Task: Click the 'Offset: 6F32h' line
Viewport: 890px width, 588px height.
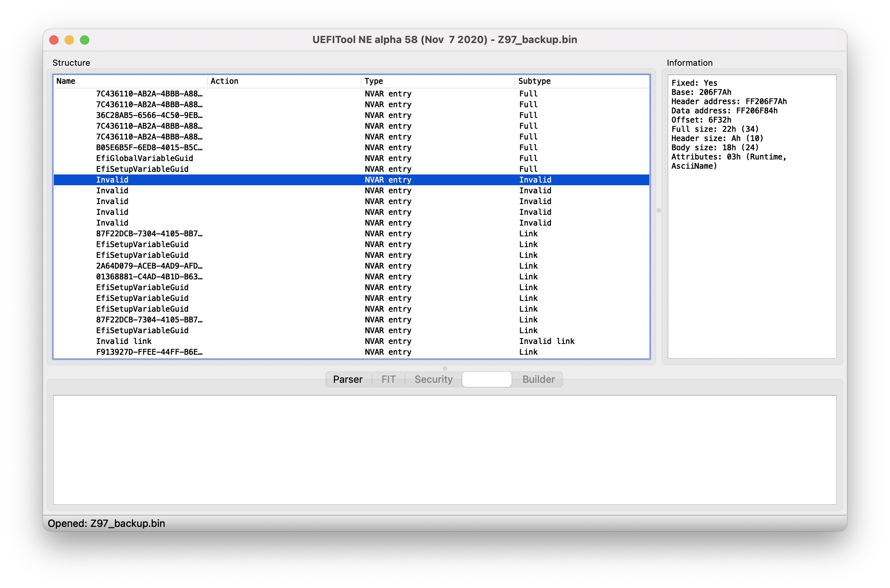Action: pos(701,120)
